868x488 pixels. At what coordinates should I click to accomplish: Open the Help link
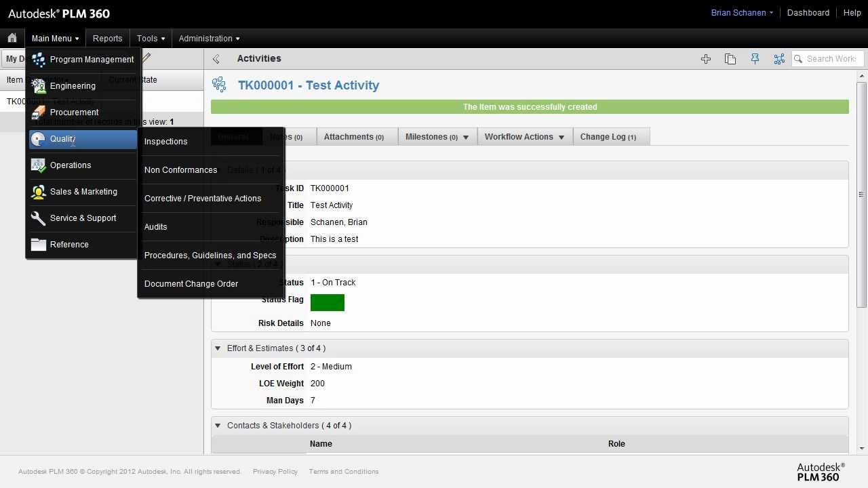click(x=852, y=13)
